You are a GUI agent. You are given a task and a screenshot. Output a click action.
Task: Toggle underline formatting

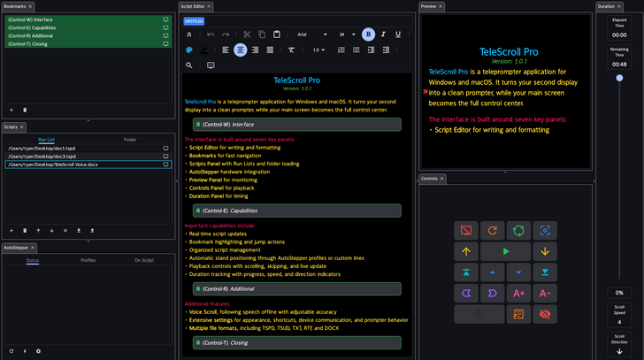tap(398, 34)
